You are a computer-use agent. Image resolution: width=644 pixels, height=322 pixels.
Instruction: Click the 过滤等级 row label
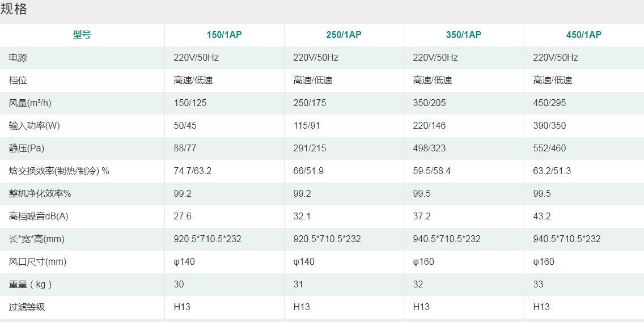[x=27, y=307]
